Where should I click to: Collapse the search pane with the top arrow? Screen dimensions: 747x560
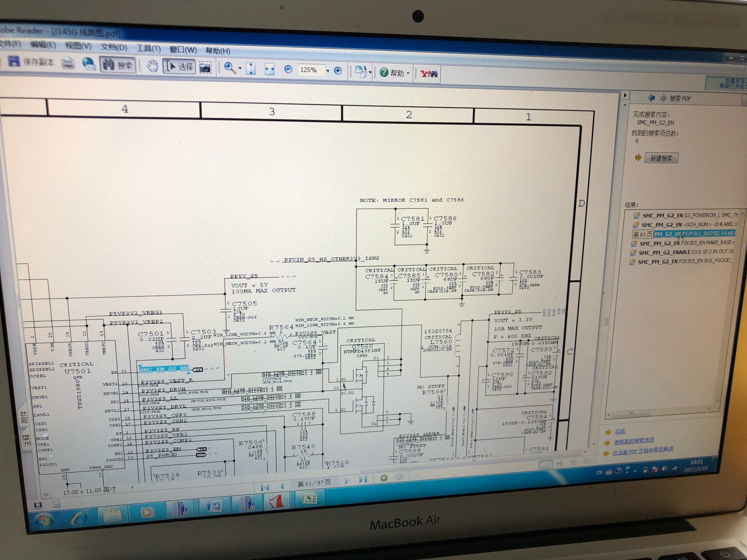[625, 95]
